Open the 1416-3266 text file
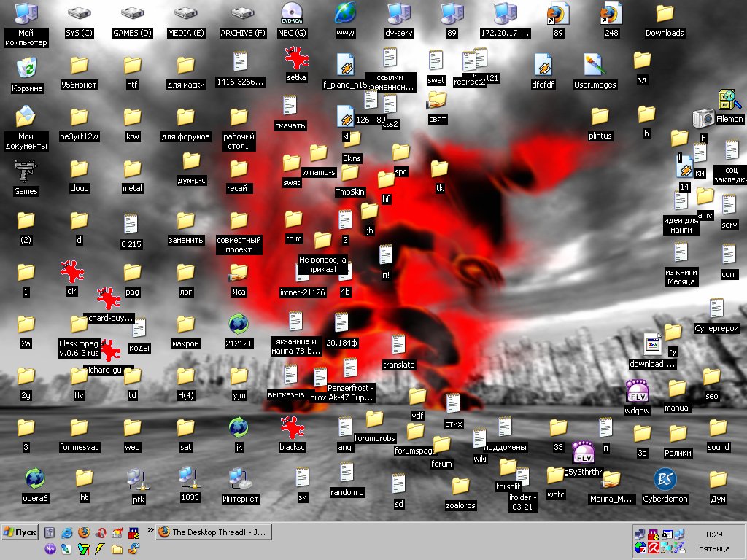The height and width of the screenshot is (560, 747). point(240,69)
